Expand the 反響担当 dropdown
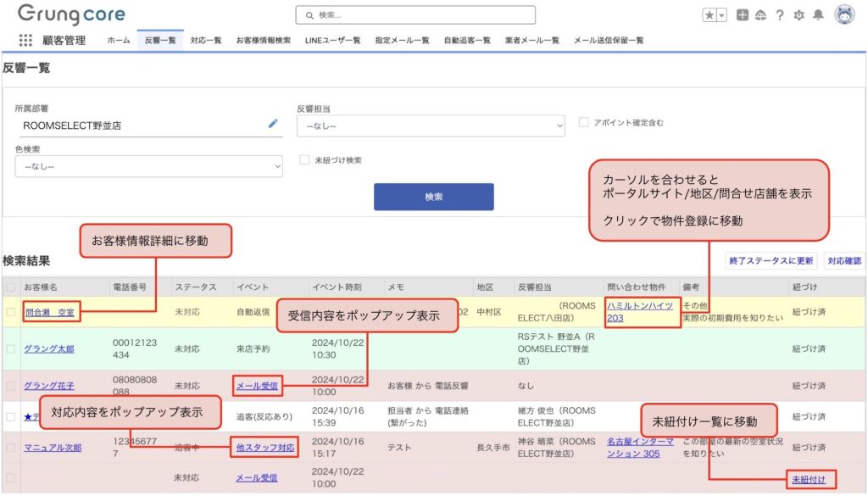This screenshot has width=868, height=496. (430, 125)
